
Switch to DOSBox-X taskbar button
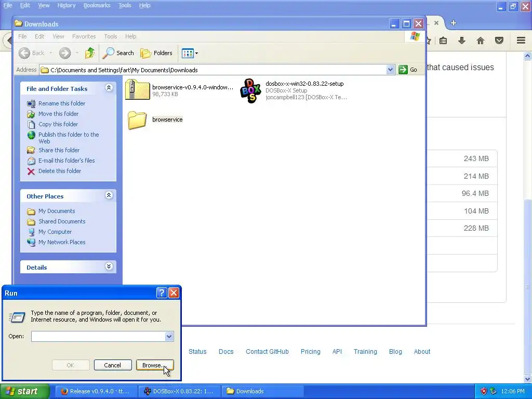coord(180,391)
